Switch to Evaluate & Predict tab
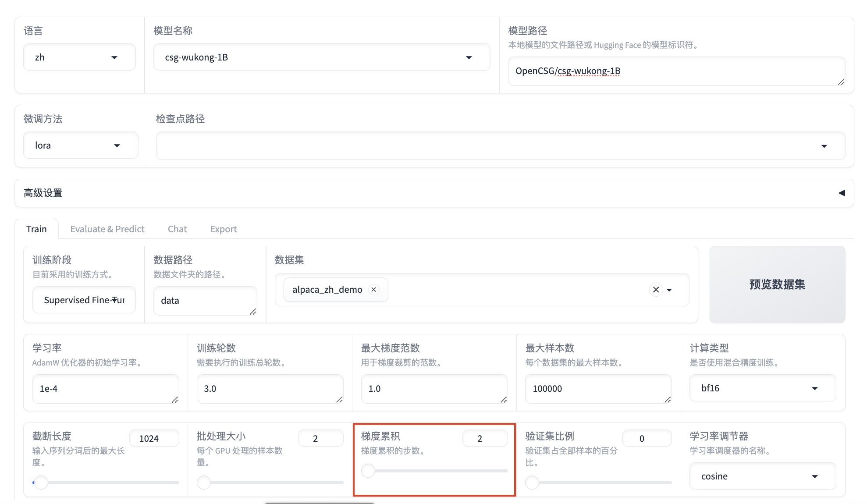Image resolution: width=867 pixels, height=504 pixels. pyautogui.click(x=107, y=229)
